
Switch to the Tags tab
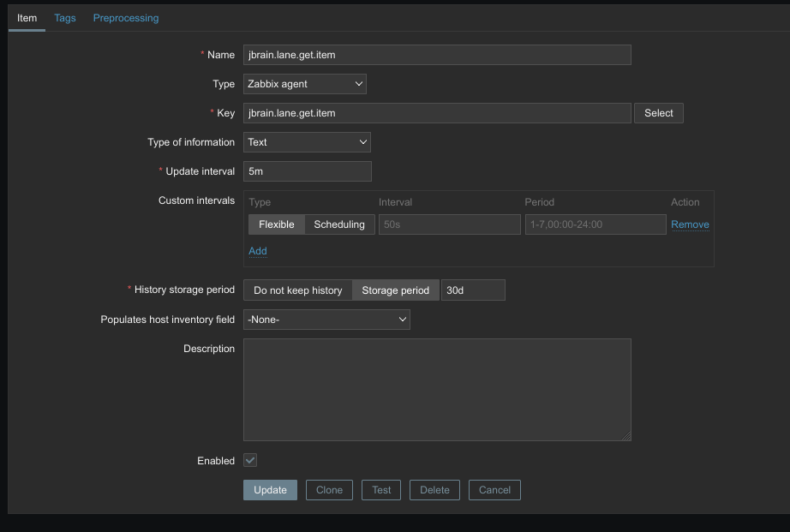coord(65,18)
